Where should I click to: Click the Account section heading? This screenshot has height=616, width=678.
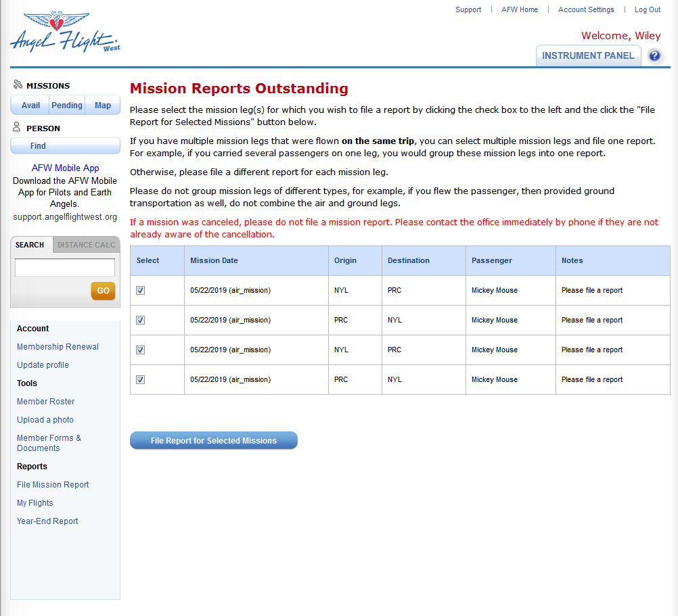tap(33, 329)
